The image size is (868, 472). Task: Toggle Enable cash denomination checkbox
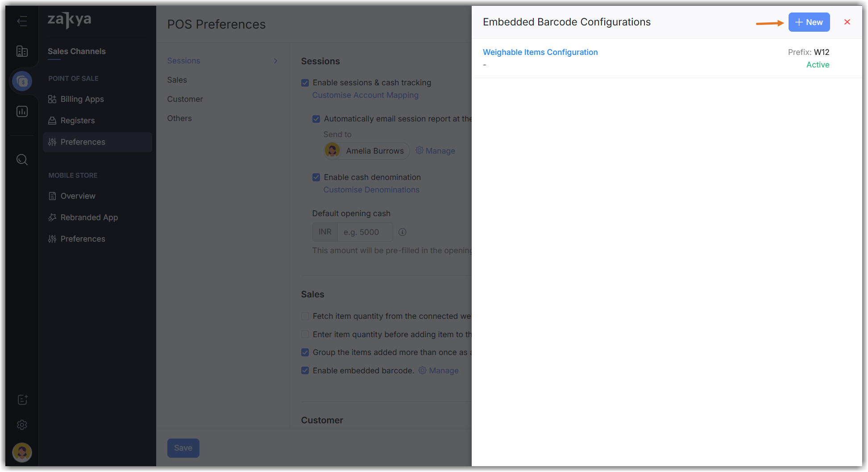[316, 177]
